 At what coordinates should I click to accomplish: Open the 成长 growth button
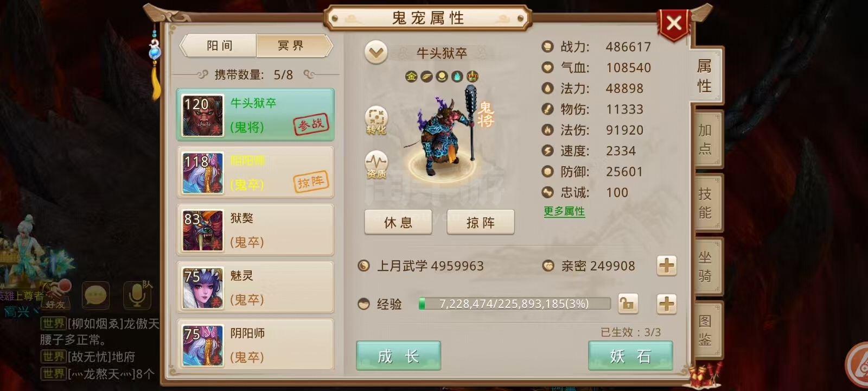click(398, 356)
